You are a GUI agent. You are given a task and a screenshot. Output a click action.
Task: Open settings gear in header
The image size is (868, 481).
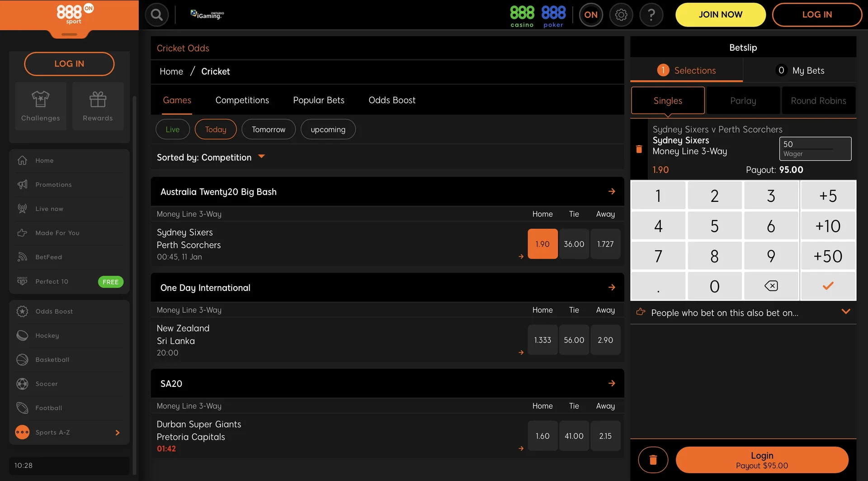tap(621, 15)
